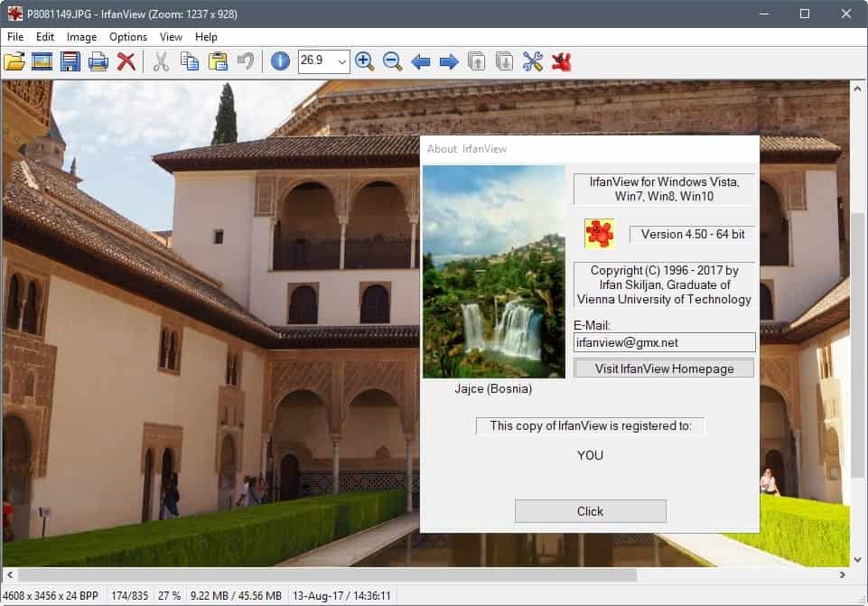The width and height of the screenshot is (868, 606).
Task: Click the E-Mail field containing irfanview@gmx.net
Action: click(x=664, y=343)
